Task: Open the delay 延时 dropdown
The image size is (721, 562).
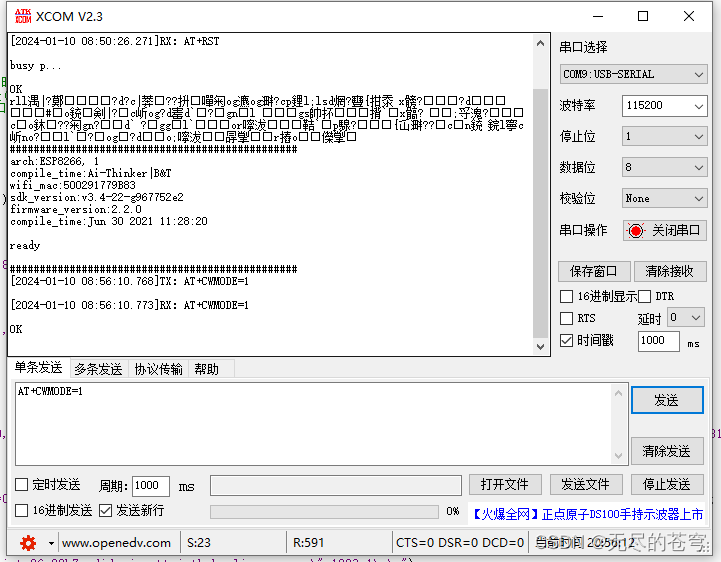Action: [685, 317]
